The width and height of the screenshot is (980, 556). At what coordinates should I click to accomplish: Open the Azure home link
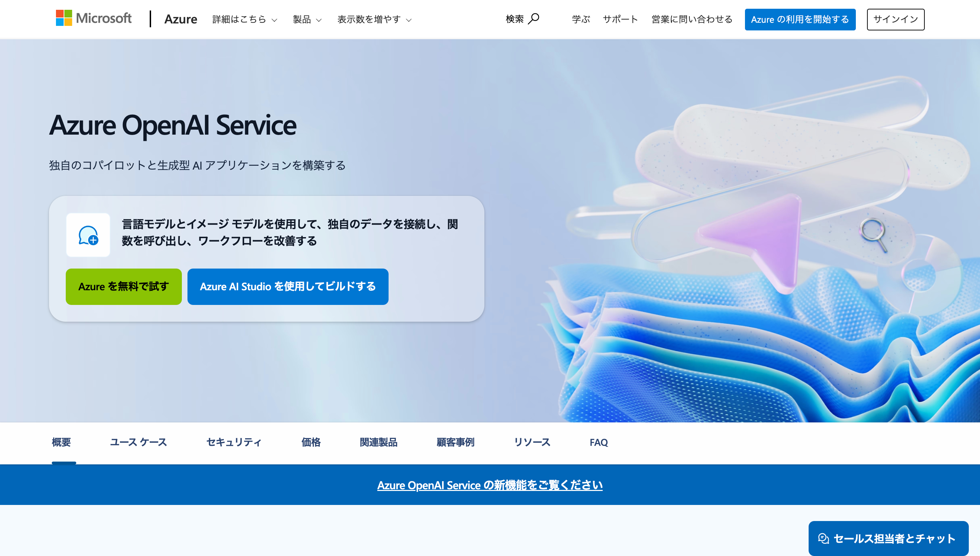click(x=181, y=19)
